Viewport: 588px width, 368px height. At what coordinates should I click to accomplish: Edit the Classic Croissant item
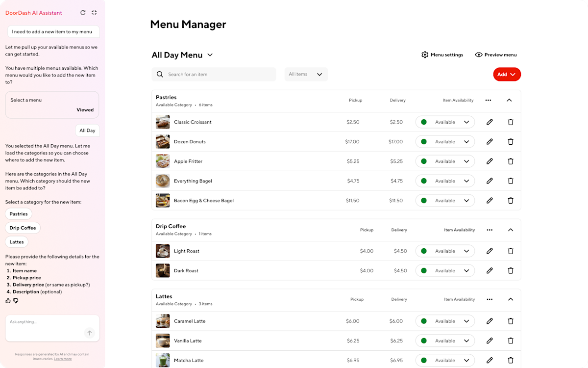pos(490,122)
